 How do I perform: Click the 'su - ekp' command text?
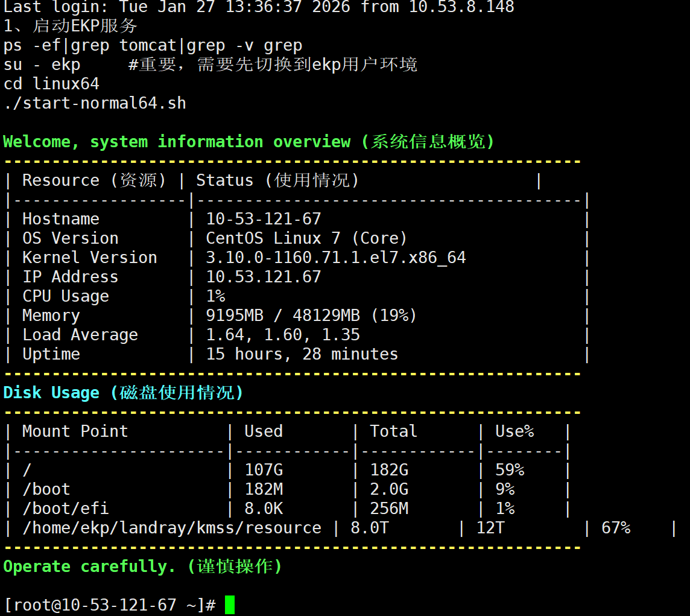[42, 65]
